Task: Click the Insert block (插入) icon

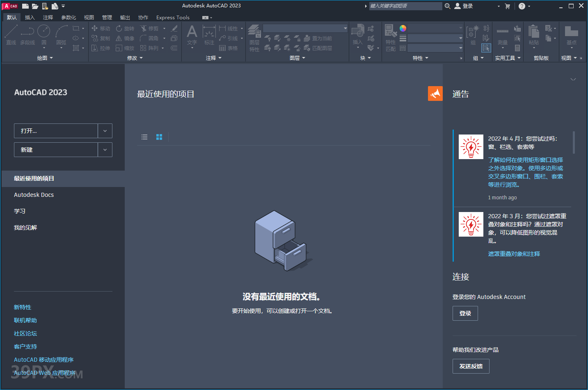Action: coord(358,34)
